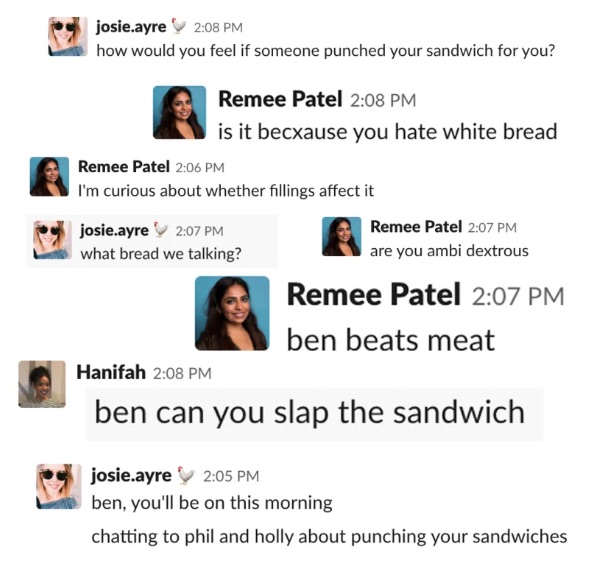This screenshot has height=563, width=603.
Task: Click josie.ayre's avatar beside 'ben, you'll be on this morning'
Action: (x=59, y=486)
